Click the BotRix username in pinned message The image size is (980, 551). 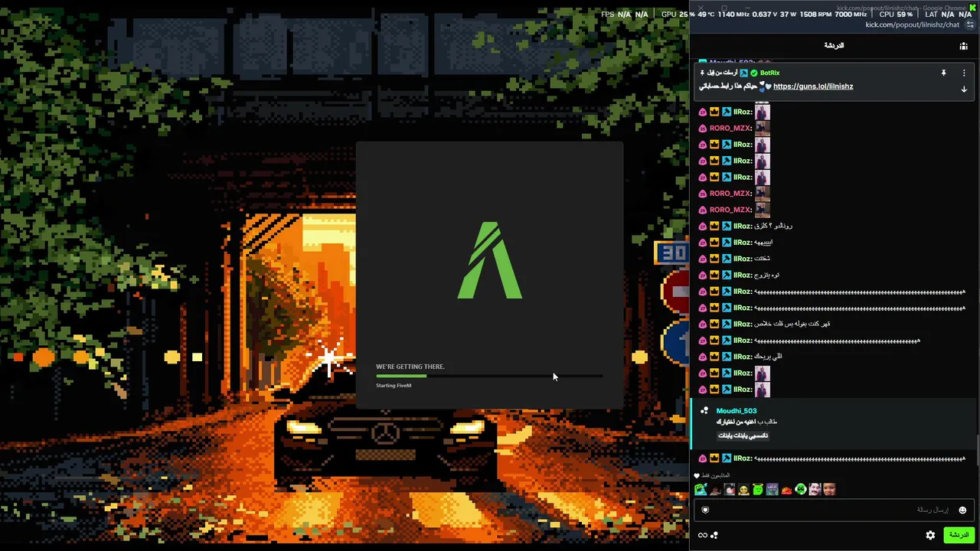coord(769,73)
